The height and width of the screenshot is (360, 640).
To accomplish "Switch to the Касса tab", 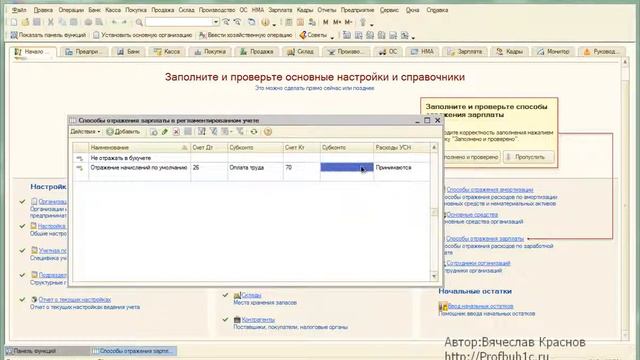I will tap(167, 52).
